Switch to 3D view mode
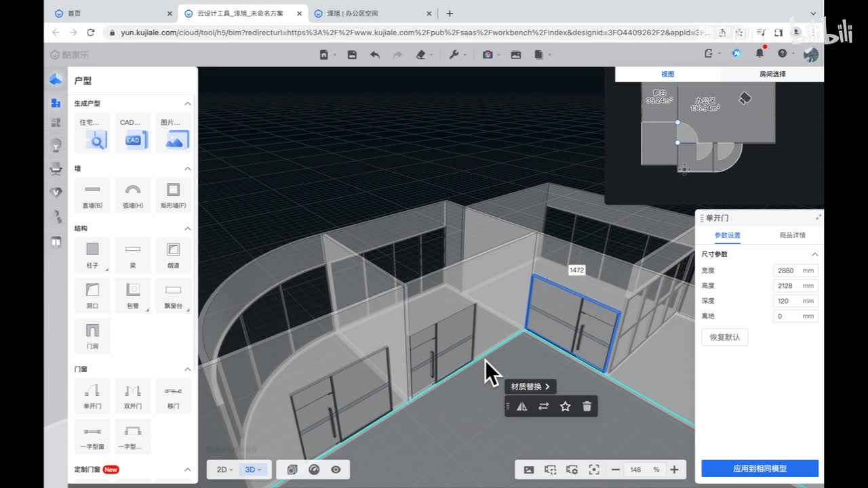The height and width of the screenshot is (488, 868). tap(253, 470)
